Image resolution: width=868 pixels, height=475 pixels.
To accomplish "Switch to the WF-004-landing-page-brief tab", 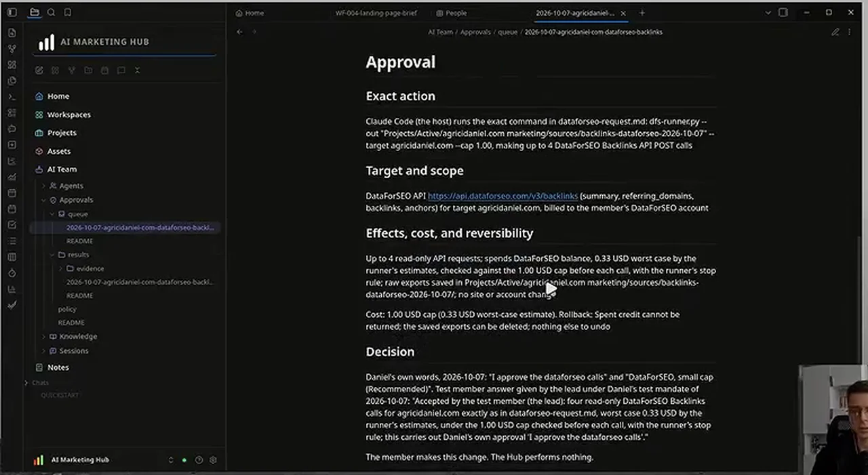I will pos(376,13).
